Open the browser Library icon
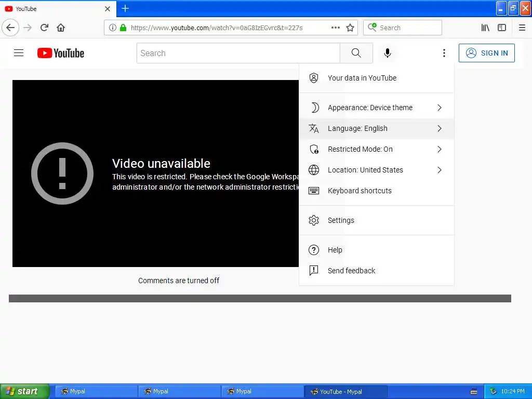 [485, 28]
